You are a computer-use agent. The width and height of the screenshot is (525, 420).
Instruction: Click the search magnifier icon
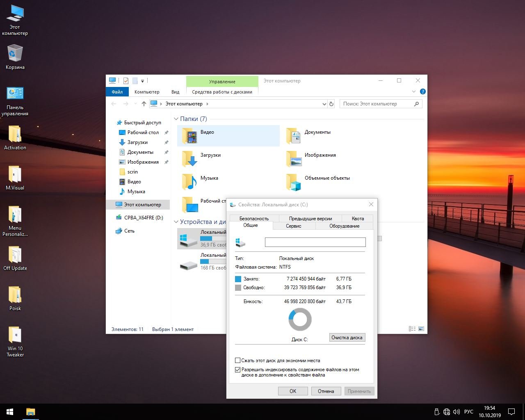tap(417, 104)
